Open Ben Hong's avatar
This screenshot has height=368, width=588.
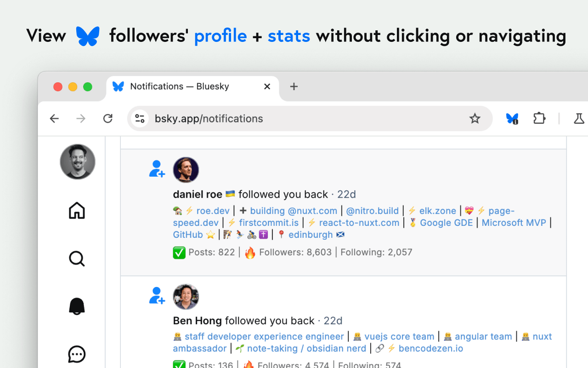(186, 297)
